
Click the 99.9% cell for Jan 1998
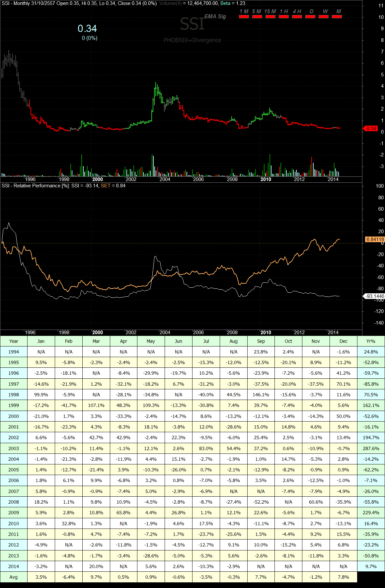tap(41, 395)
